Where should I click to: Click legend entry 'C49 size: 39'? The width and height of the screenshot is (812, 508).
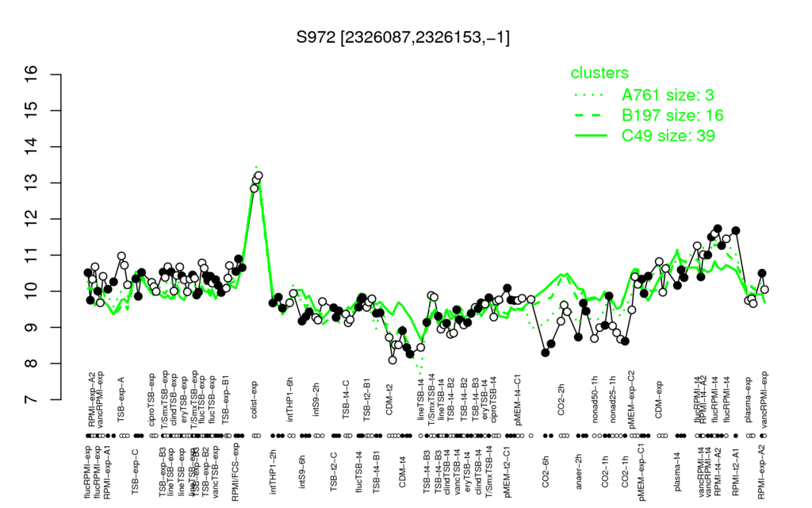668,135
